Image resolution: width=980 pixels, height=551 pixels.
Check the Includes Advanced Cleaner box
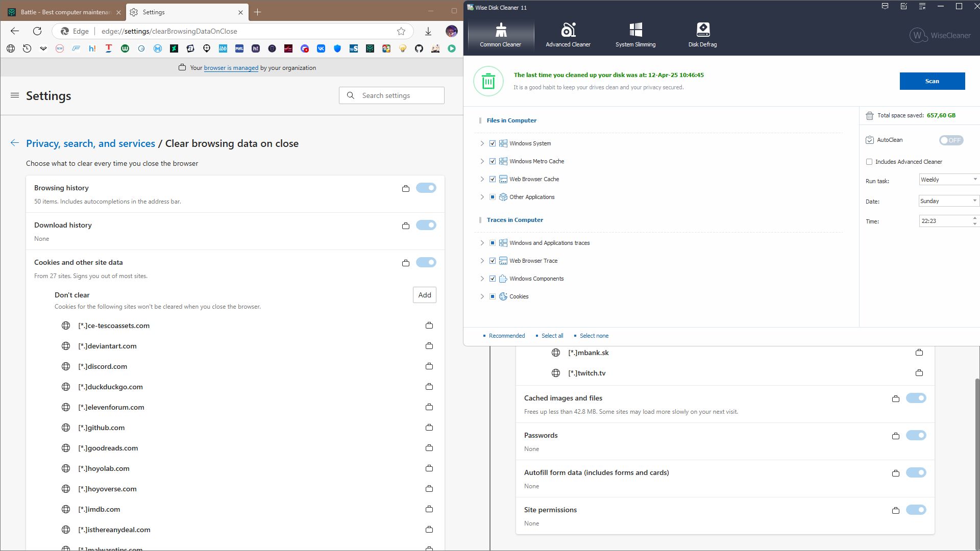[869, 162]
